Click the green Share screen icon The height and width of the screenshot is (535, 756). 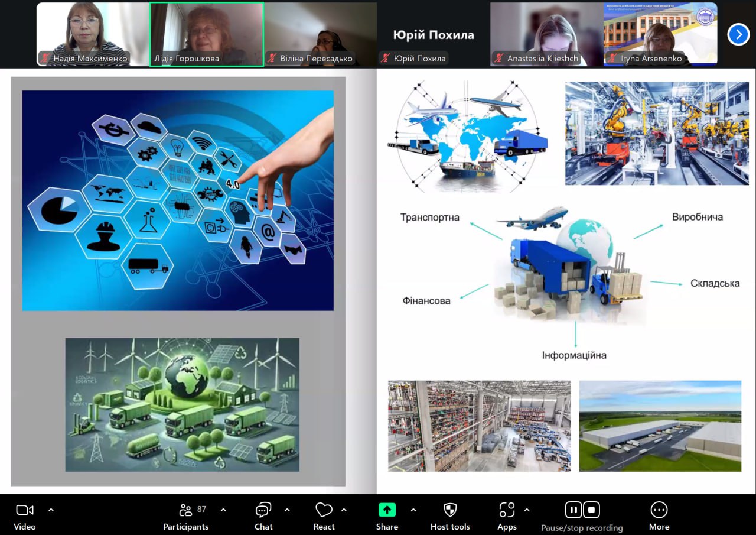(x=387, y=510)
